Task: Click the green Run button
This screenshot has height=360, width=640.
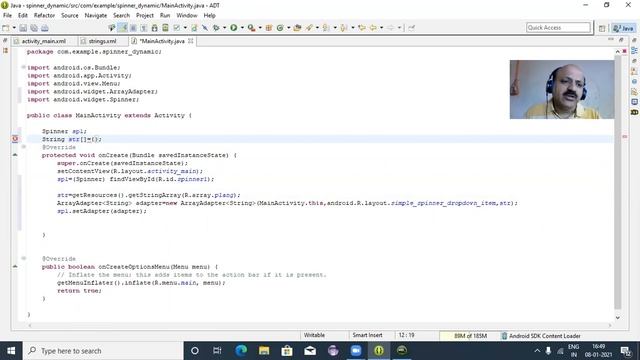Action: coord(233,28)
